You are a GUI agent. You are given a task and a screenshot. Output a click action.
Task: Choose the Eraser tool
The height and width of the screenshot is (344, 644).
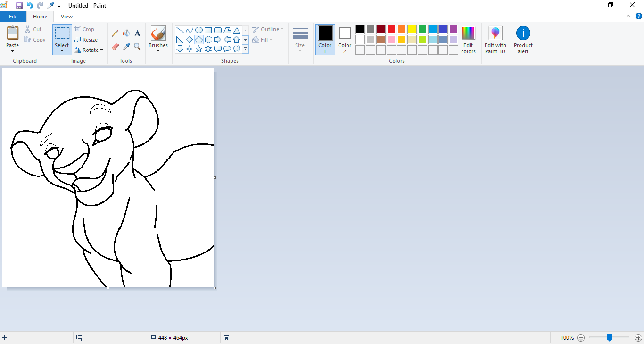(115, 47)
